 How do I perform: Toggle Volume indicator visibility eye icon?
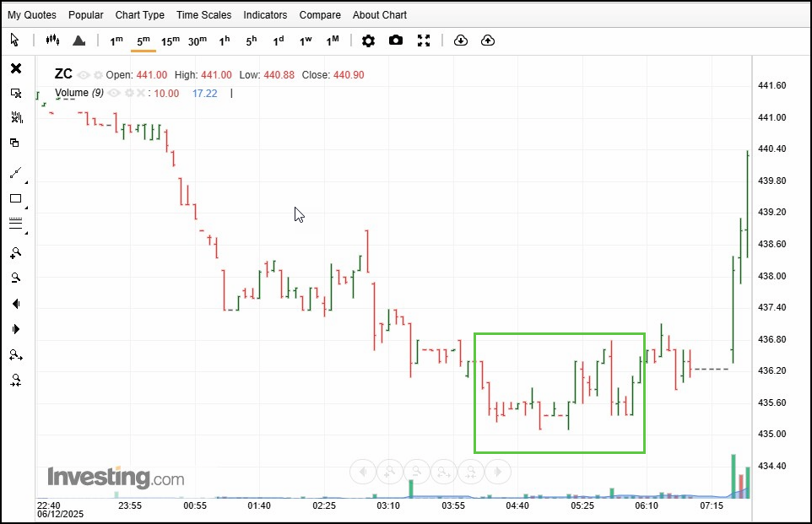115,93
